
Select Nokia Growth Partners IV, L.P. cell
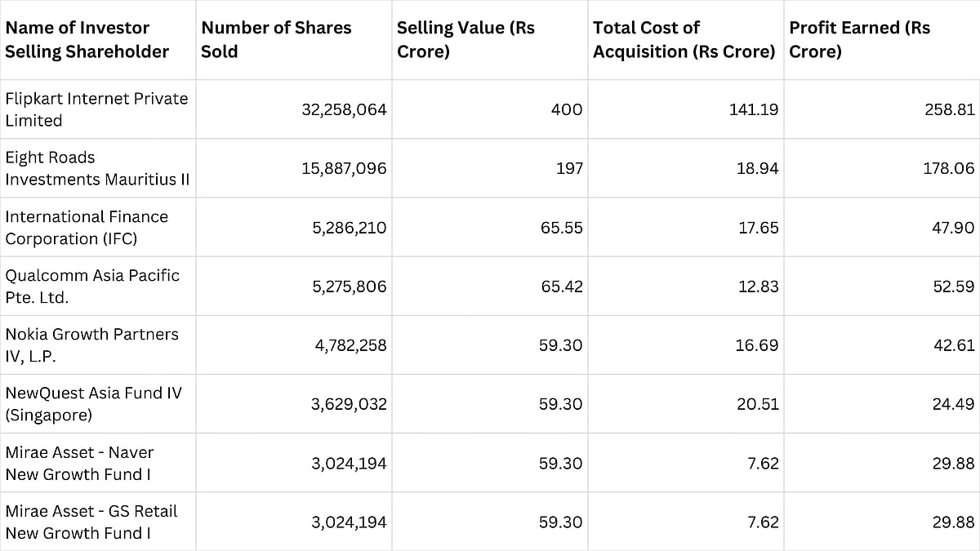tap(91, 345)
